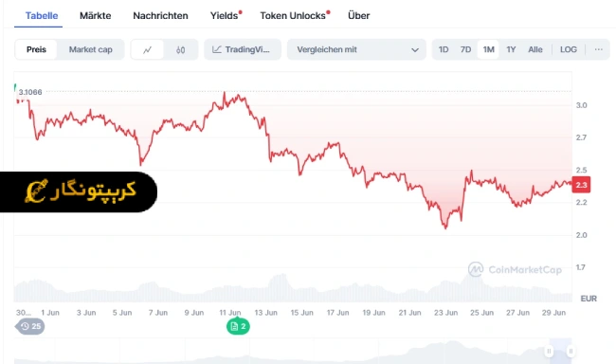Select the 1D time range

(x=444, y=49)
